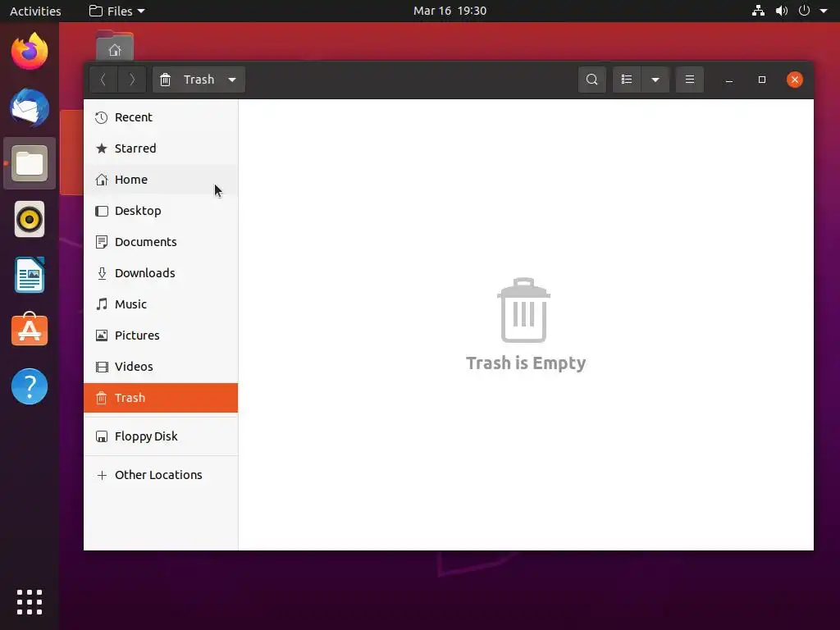Select Trash in the sidebar

(x=161, y=398)
